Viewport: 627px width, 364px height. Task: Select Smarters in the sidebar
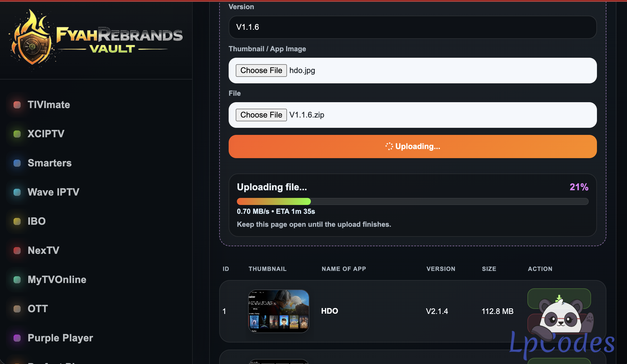[x=49, y=163]
